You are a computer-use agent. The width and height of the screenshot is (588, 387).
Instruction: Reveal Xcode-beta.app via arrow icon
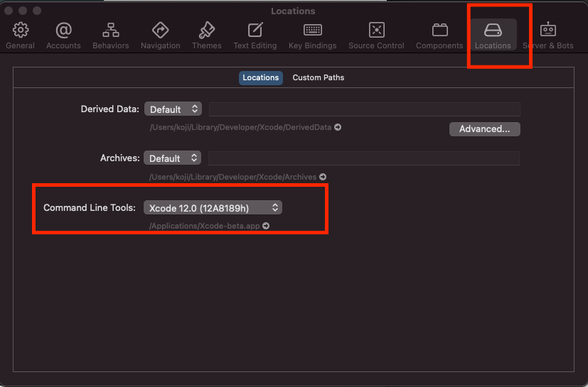coord(266,226)
